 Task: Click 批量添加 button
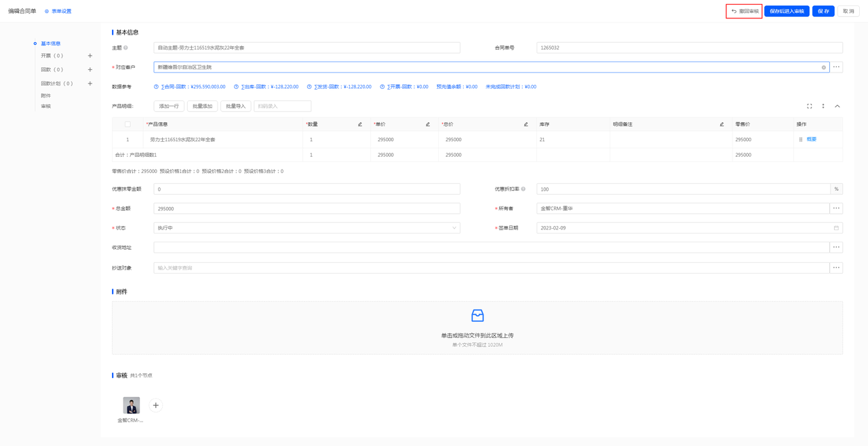(x=202, y=106)
